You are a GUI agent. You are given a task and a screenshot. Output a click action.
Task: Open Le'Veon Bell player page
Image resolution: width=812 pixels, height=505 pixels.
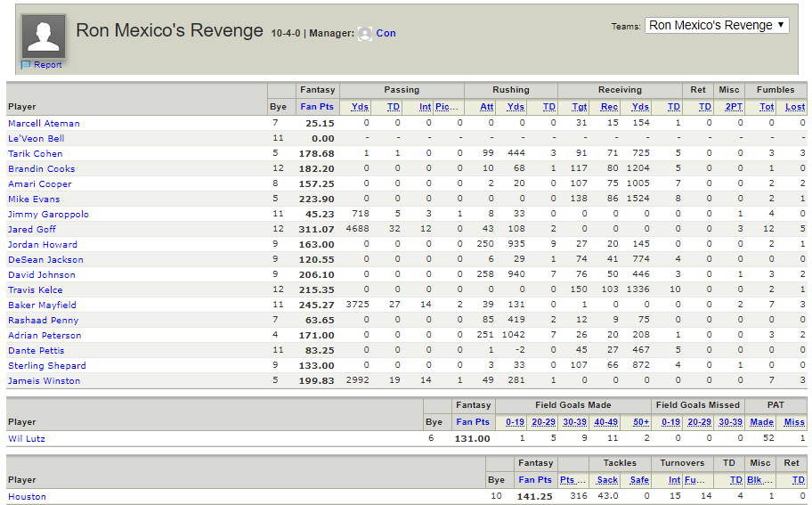coord(37,138)
